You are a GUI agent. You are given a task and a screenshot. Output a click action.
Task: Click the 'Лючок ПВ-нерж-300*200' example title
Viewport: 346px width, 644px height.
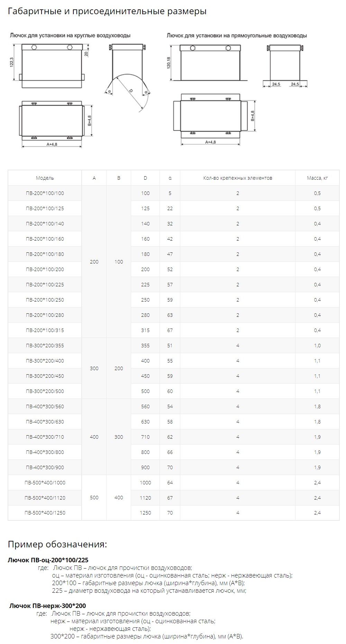[48, 606]
